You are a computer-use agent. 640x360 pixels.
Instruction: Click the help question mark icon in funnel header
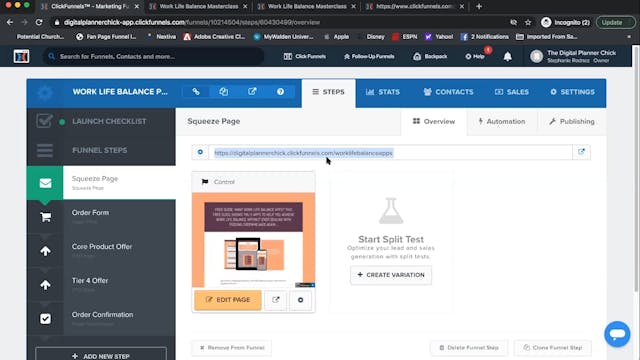(280, 92)
